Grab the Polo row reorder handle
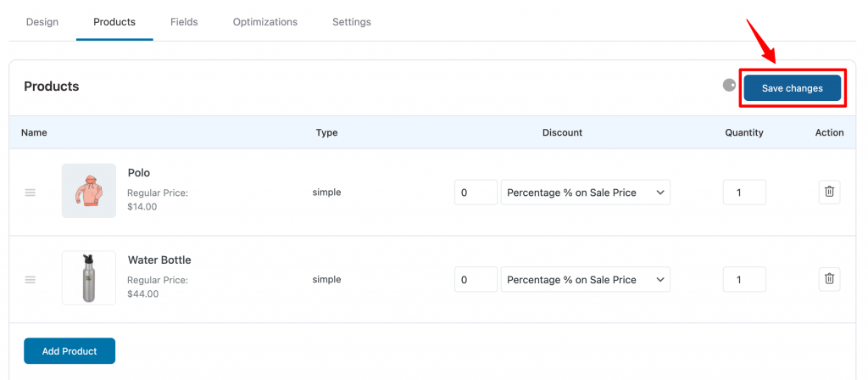868x380 pixels. click(31, 193)
